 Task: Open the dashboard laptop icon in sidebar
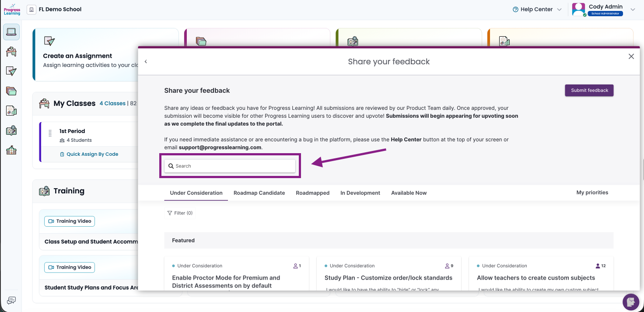11,32
